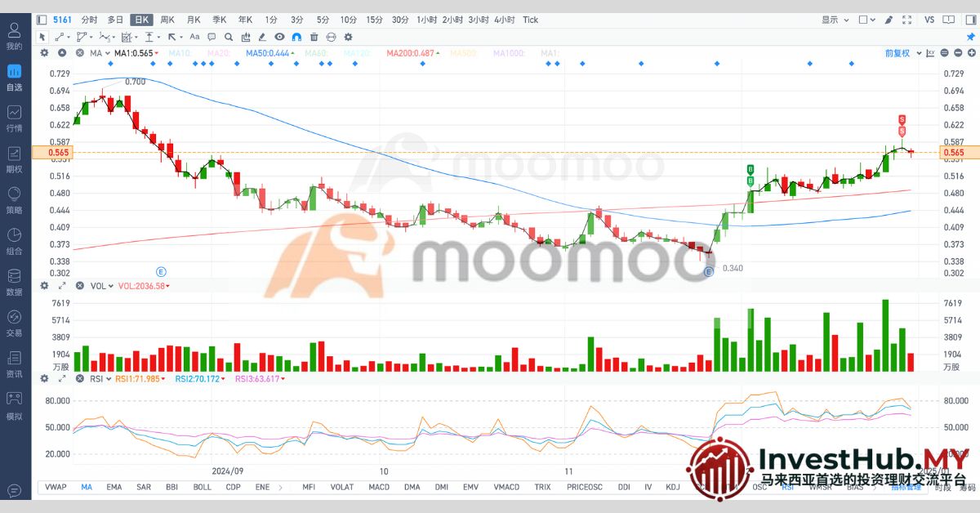Delete drawings with the trash icon
Viewport: 980px width, 513px height.
[x=314, y=36]
